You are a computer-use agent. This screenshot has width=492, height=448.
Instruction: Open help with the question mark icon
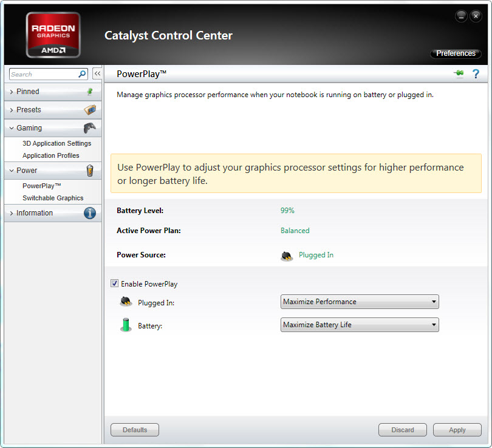click(476, 73)
